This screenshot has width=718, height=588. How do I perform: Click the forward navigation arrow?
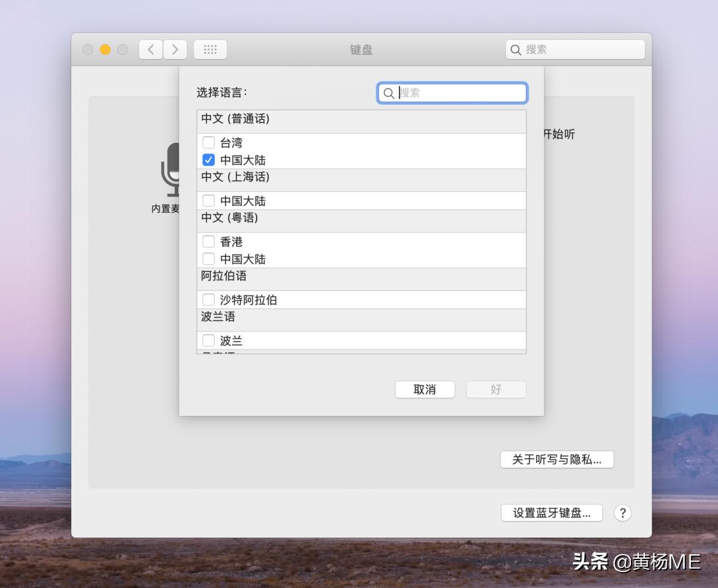tap(175, 49)
